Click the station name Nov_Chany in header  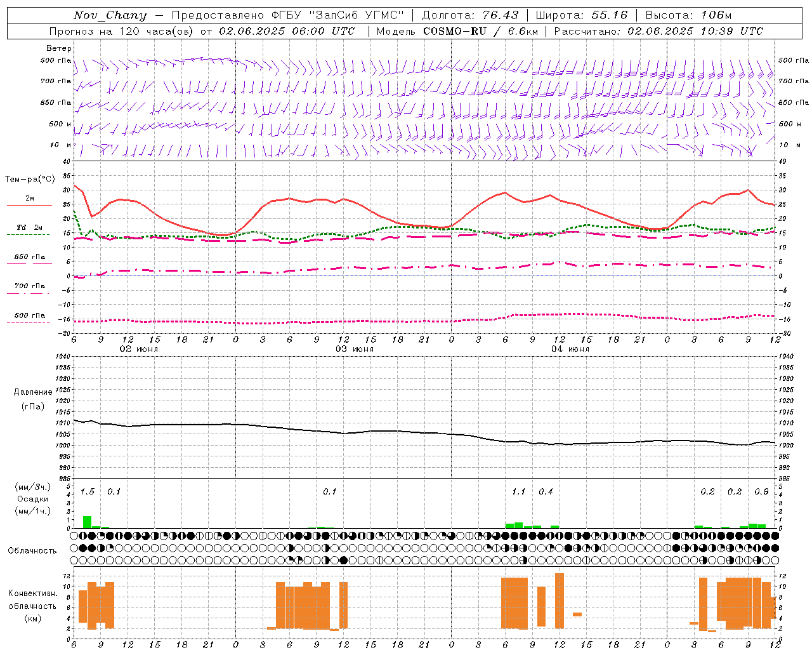point(110,15)
